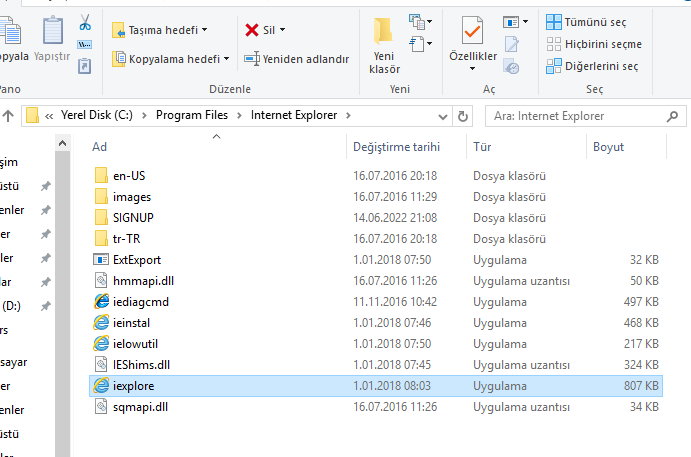Select the SIGNUP folder
The height and width of the screenshot is (457, 691).
pyautogui.click(x=133, y=217)
